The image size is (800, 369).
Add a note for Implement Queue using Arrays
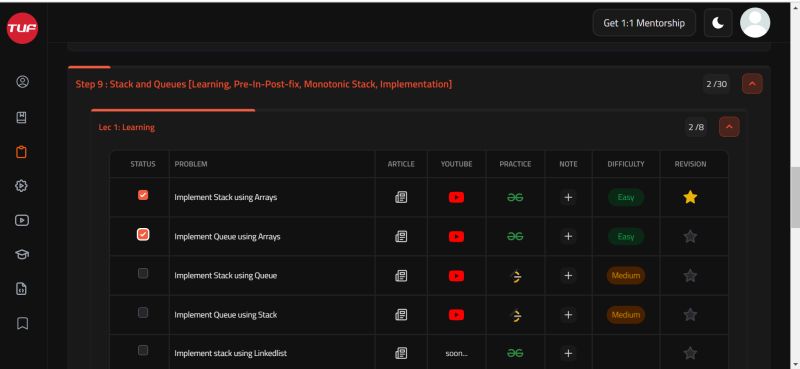[x=568, y=236]
